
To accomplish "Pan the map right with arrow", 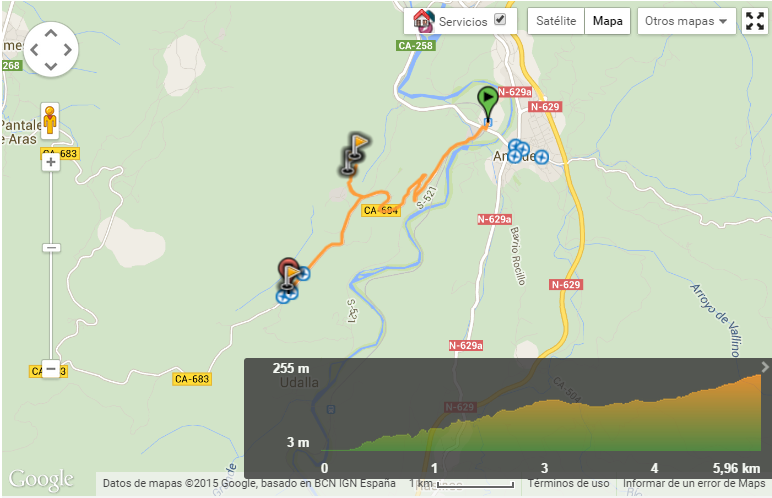I will coord(68,50).
